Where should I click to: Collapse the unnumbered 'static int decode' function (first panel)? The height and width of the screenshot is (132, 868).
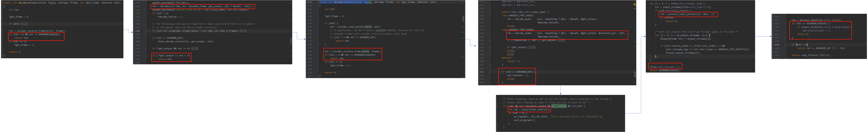3,3
